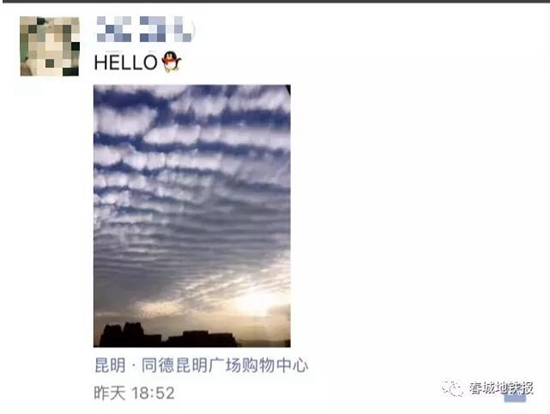Click the dot separator in location line
This screenshot has height=414, width=550.
134,366
